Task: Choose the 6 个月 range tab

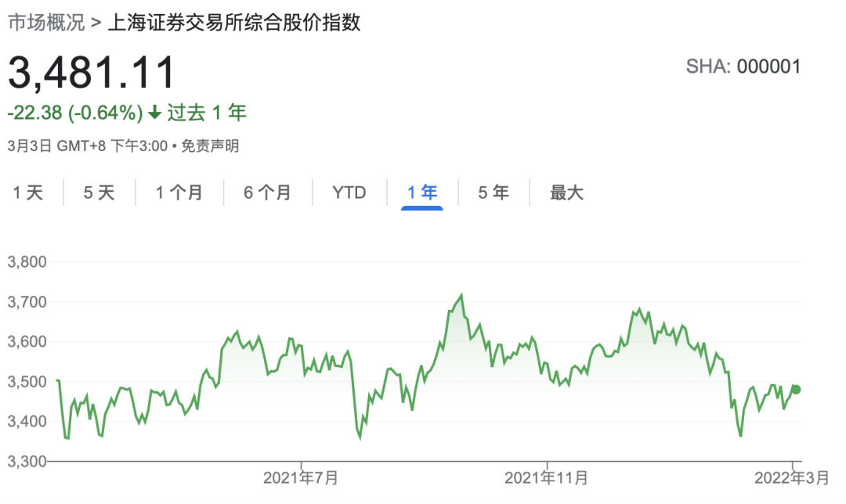Action: pyautogui.click(x=267, y=193)
